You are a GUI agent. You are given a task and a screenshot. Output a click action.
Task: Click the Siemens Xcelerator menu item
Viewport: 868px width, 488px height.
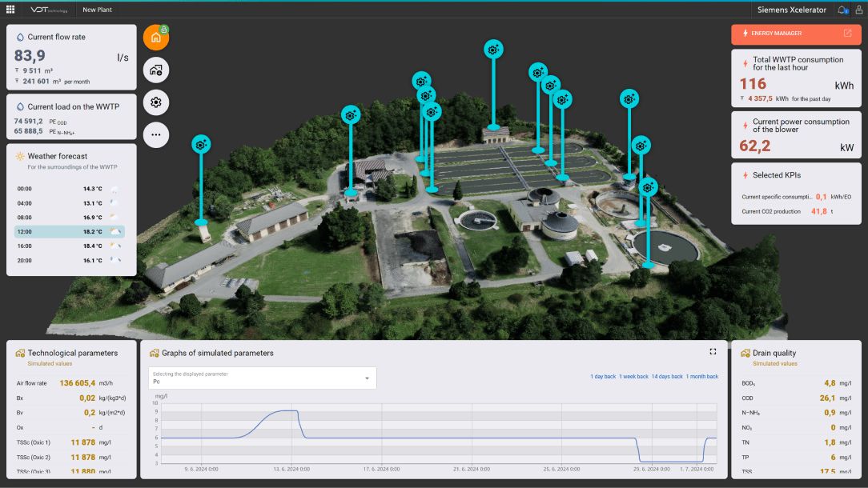coord(791,10)
